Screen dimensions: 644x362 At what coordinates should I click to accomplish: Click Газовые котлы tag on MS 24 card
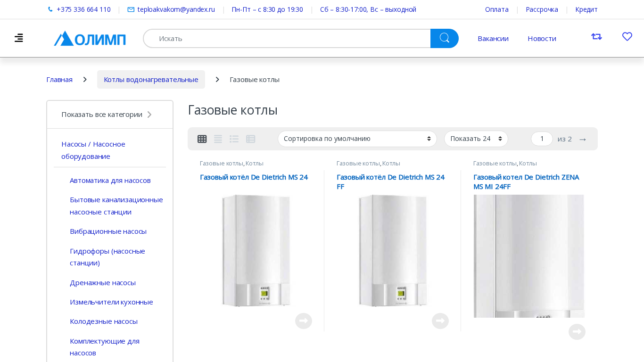[x=222, y=164]
